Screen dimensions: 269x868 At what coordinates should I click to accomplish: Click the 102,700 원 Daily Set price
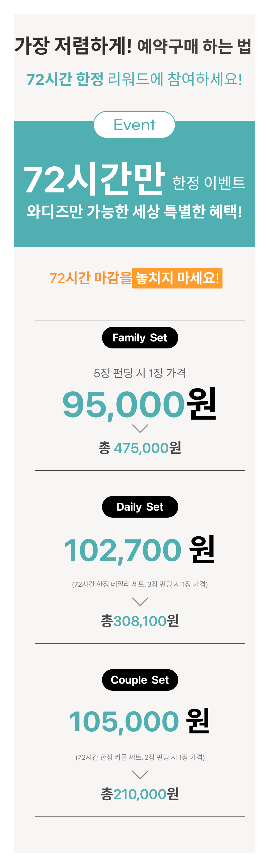[139, 550]
